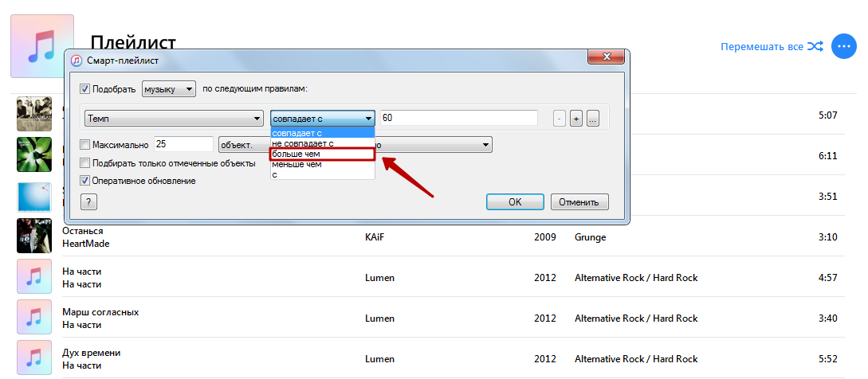Click the Отменить button
This screenshot has width=868, height=379.
coord(579,202)
